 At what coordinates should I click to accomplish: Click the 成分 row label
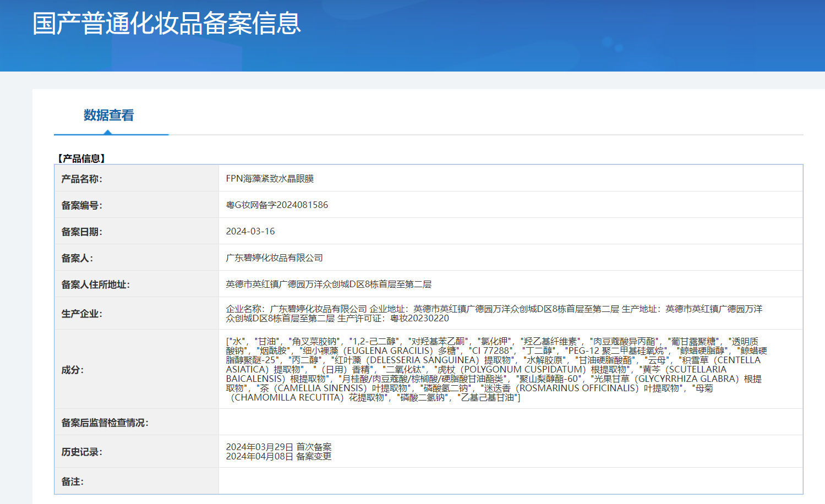coord(73,370)
